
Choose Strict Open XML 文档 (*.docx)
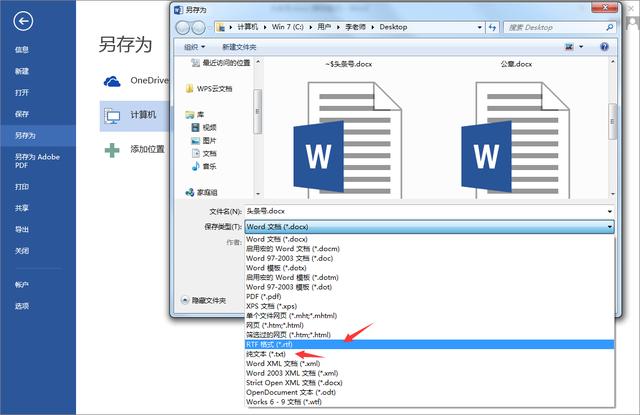[x=430, y=383]
